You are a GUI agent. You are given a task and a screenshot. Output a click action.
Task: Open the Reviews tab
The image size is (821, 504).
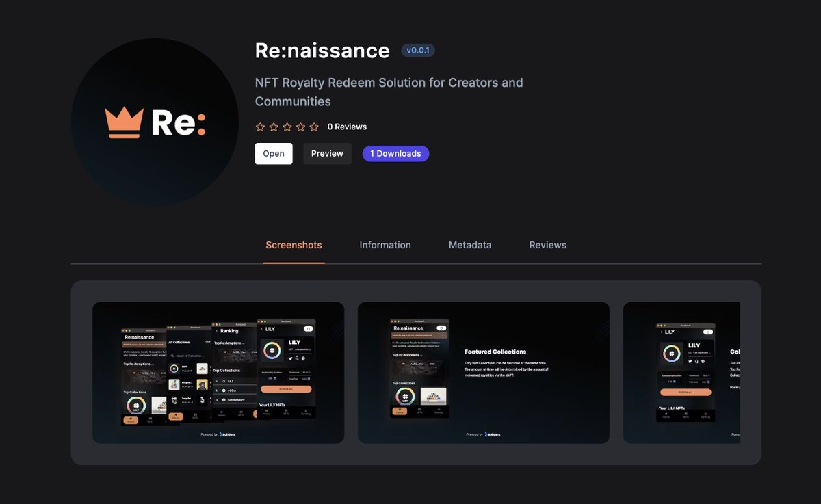548,245
